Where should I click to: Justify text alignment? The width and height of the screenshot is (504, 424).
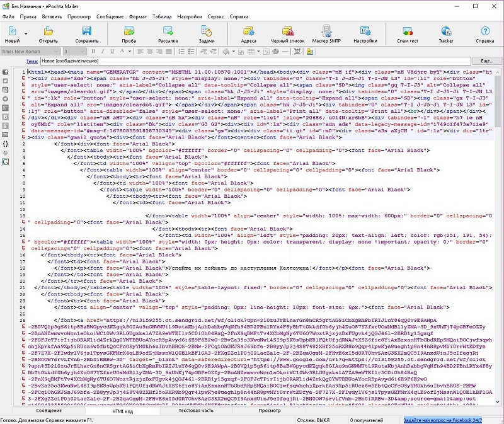168,52
